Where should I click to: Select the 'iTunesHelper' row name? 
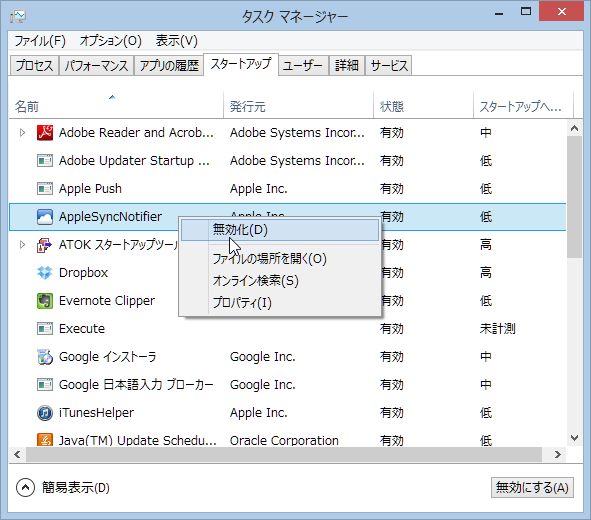pyautogui.click(x=96, y=413)
